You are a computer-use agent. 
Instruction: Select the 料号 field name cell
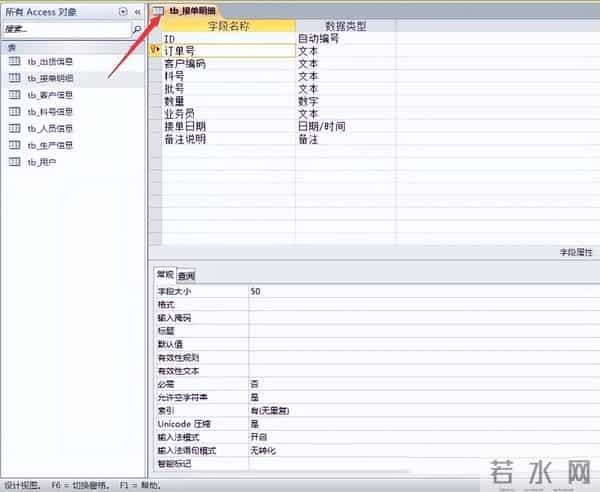228,76
